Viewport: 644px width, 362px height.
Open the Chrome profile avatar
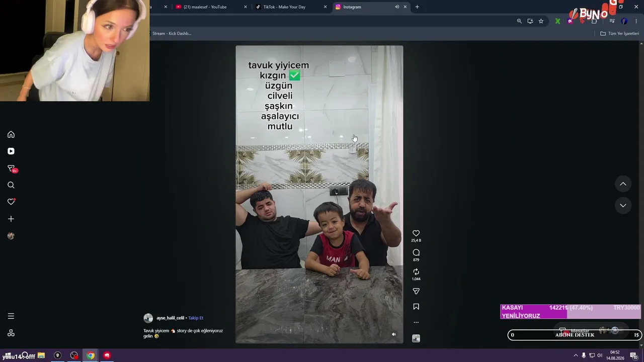click(x=624, y=21)
